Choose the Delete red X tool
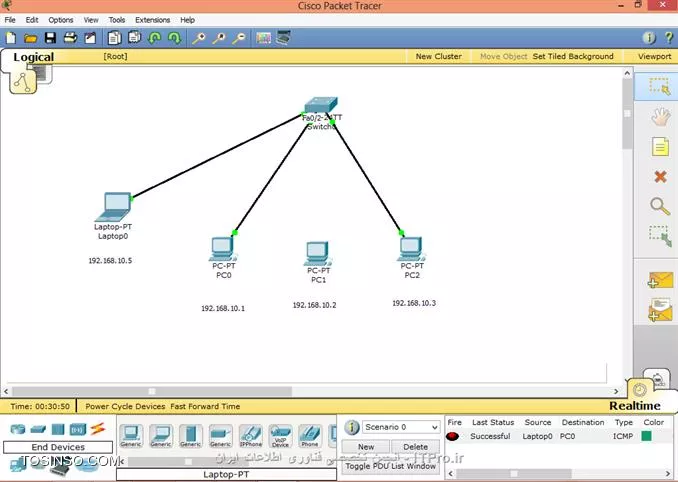Viewport: 678px width, 482px height. [660, 176]
